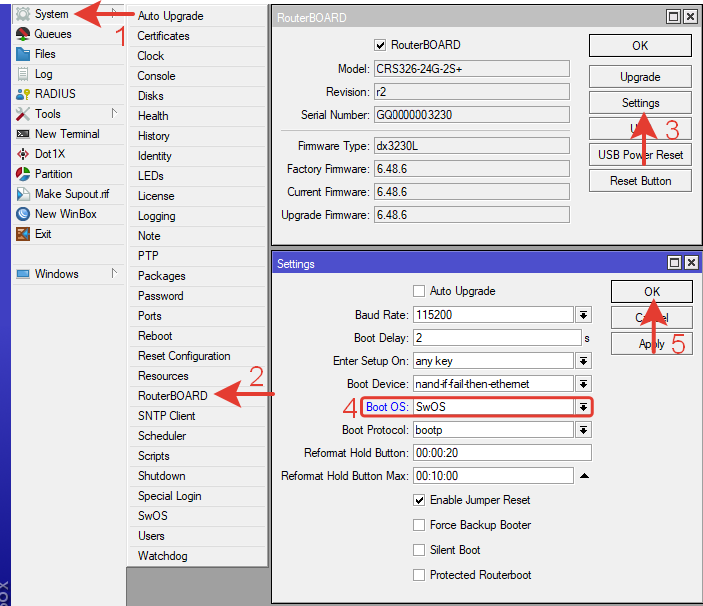
Task: Close the RouterBOARD window
Action: click(691, 17)
